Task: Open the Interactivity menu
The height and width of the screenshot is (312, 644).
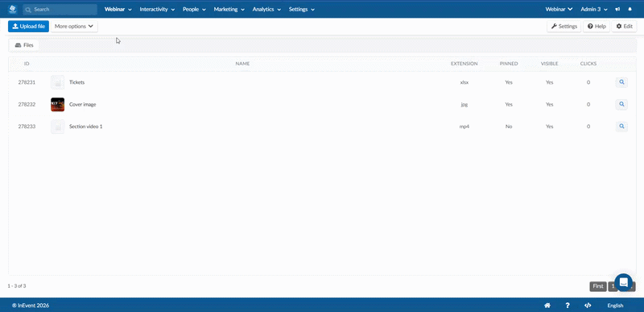Action: coord(157,9)
